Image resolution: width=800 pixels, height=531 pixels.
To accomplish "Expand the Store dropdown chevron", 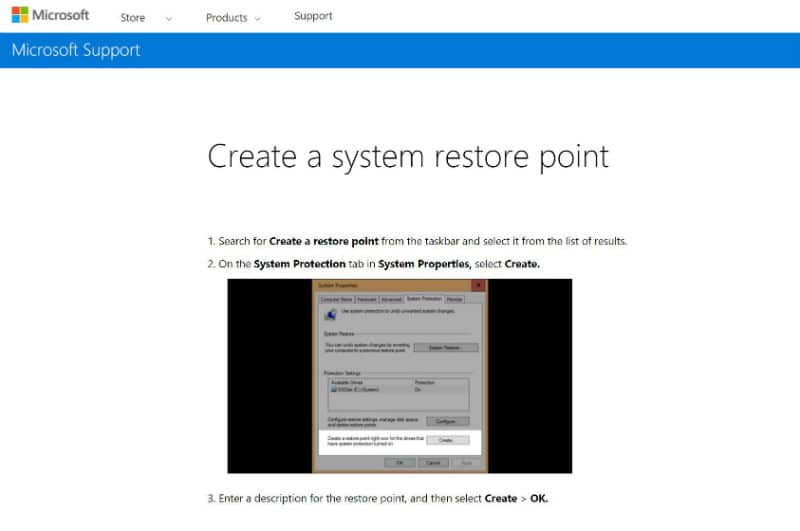I will 168,18.
